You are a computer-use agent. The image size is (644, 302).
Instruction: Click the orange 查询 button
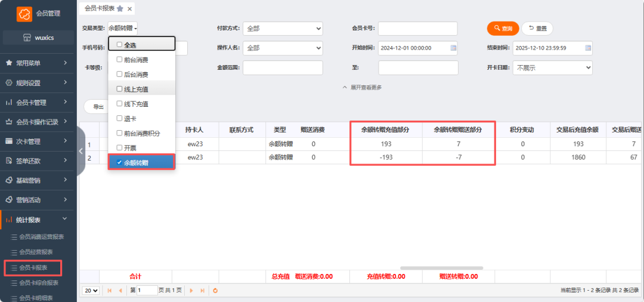(x=503, y=29)
